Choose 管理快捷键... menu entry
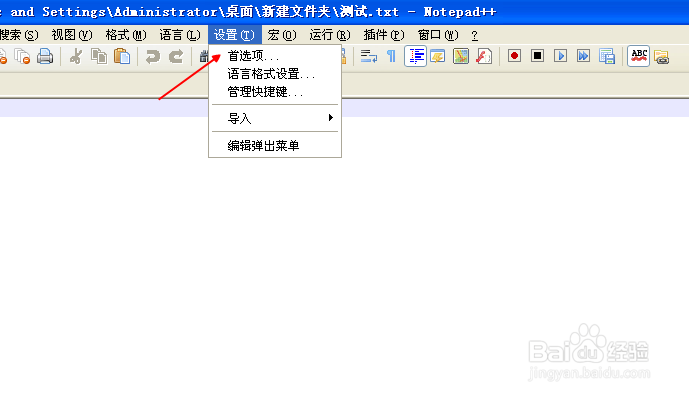689x397 pixels. coord(275,92)
